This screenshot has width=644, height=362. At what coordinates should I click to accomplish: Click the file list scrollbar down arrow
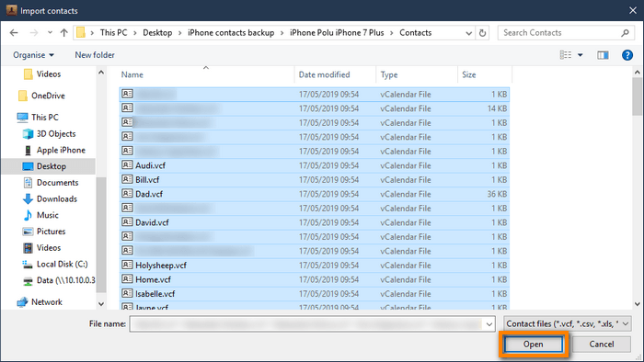pyautogui.click(x=637, y=304)
